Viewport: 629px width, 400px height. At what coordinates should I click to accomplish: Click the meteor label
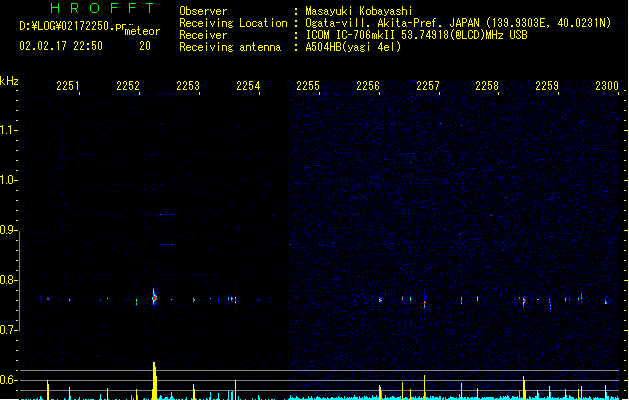tap(142, 31)
